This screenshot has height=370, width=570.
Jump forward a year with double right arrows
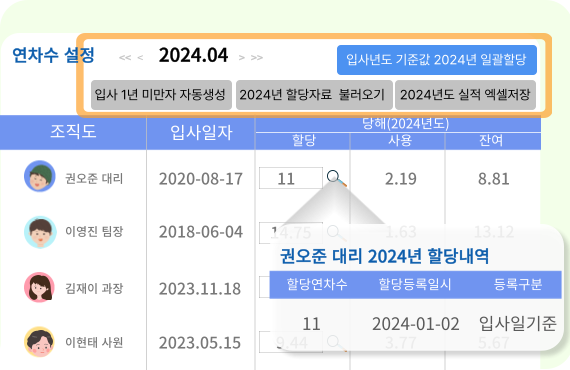coord(257,57)
